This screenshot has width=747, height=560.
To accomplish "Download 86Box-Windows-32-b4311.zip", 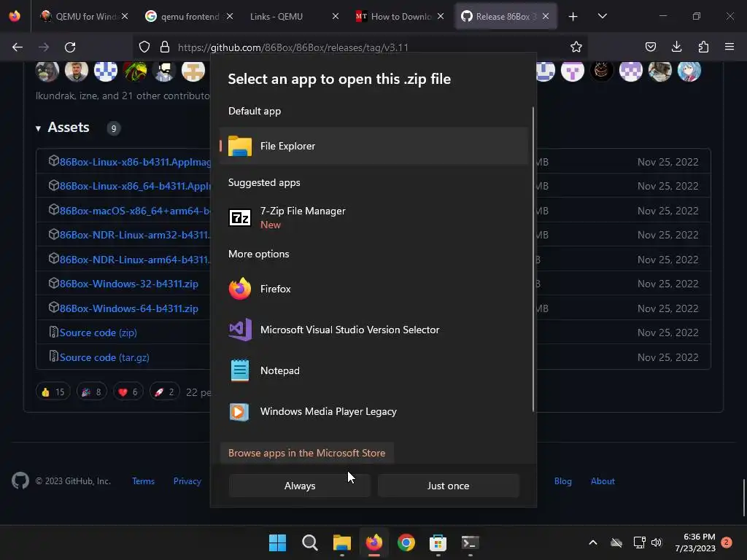I will (x=128, y=284).
